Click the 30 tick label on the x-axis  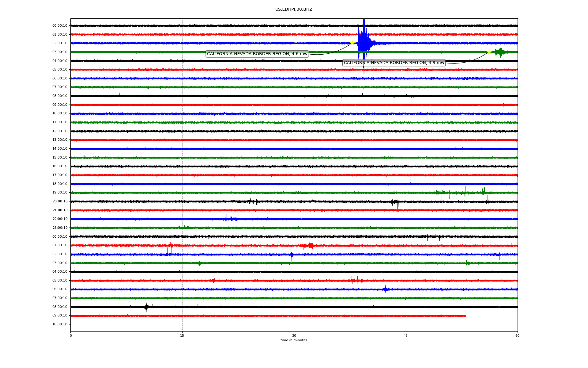(294, 335)
